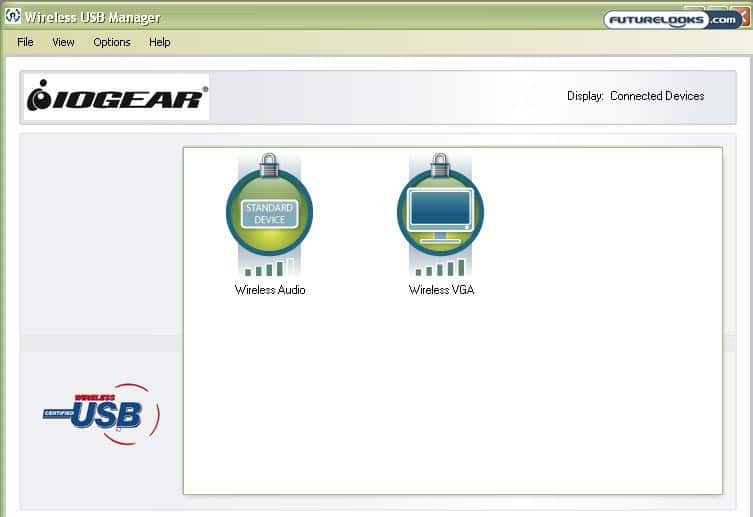Screen dimensions: 753x517
Task: Click the Connected Devices display text
Action: [x=656, y=96]
